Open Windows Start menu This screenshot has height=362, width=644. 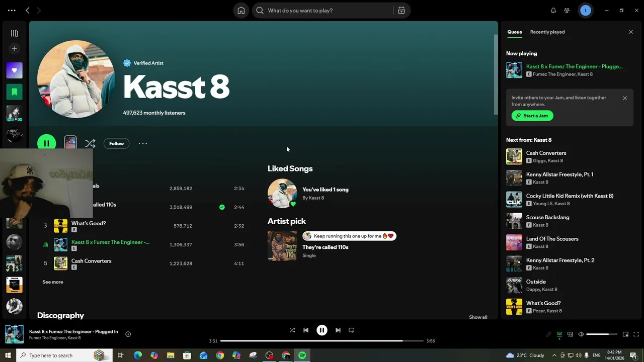[8, 355]
